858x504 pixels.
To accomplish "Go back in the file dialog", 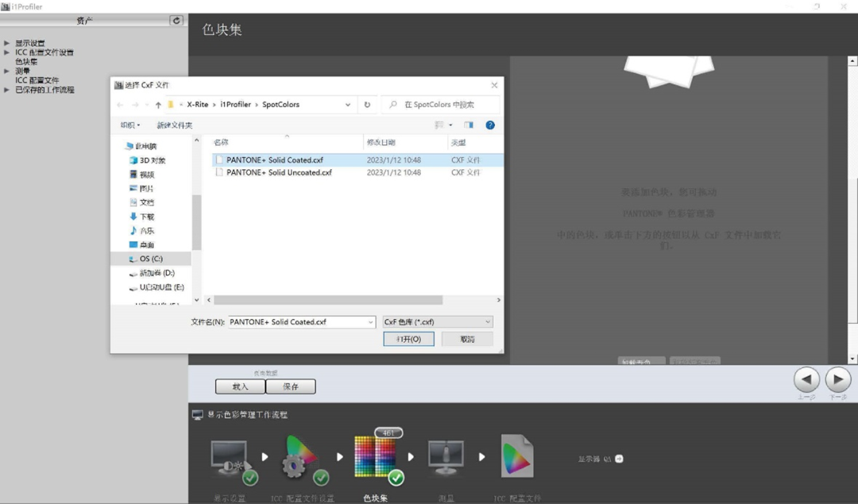I will click(x=121, y=105).
